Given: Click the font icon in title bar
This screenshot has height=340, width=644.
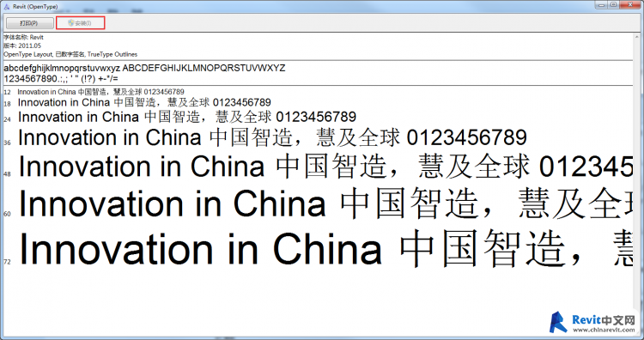Looking at the screenshot, I should pos(6,7).
